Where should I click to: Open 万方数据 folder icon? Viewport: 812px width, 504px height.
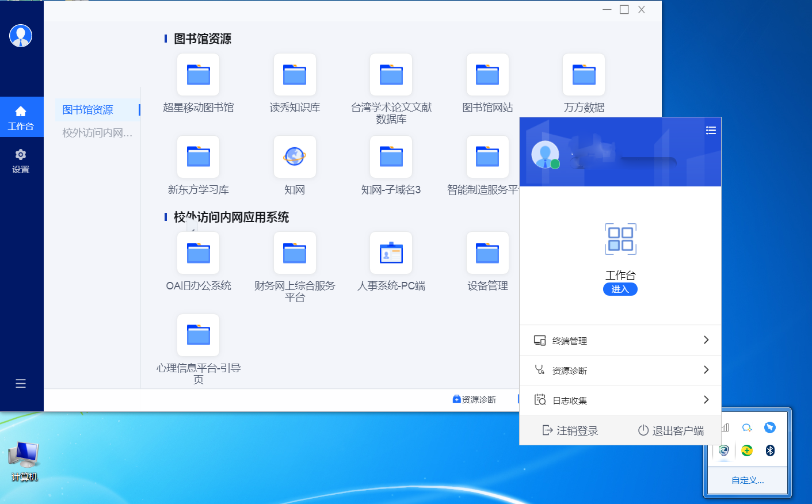click(x=584, y=75)
